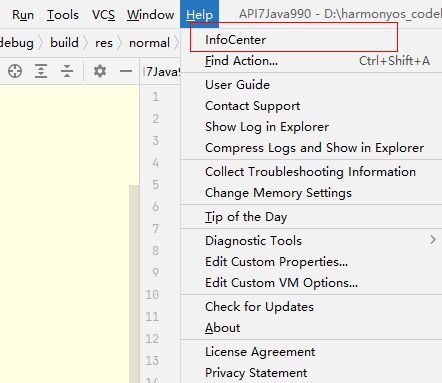Click the Collapse All icon in project toolbar
The height and width of the screenshot is (383, 442).
(67, 71)
